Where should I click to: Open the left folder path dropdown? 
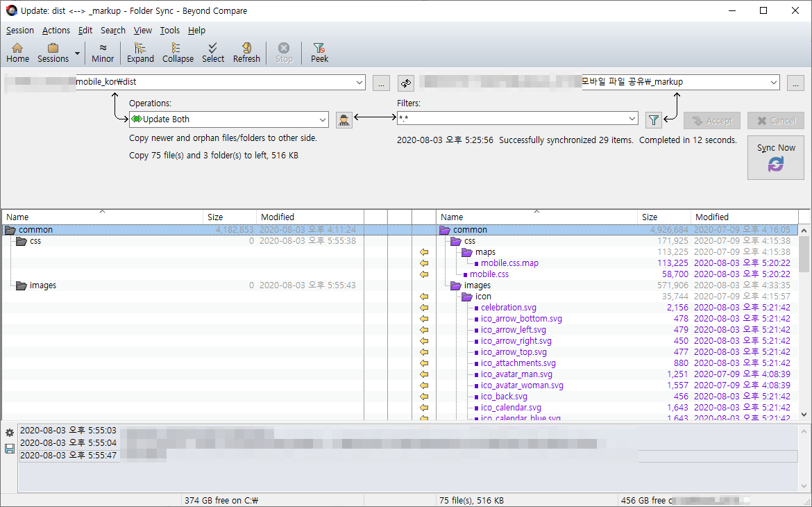pos(360,82)
